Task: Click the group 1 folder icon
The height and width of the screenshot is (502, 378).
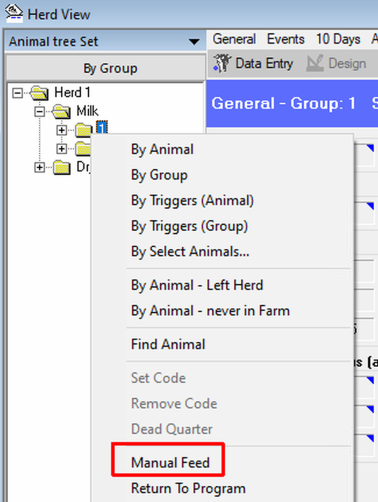Action: click(84, 130)
